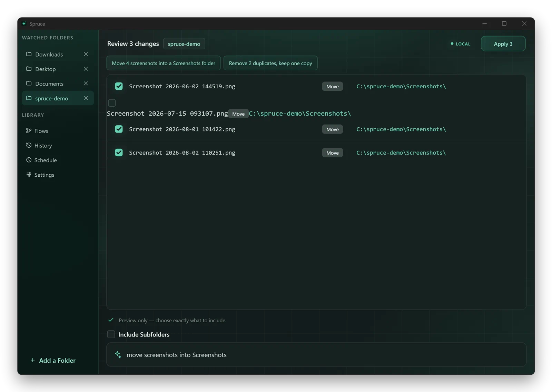Click Move badge for 2026-08-01 screenshot
Screen dimensions: 552x392
click(x=332, y=129)
